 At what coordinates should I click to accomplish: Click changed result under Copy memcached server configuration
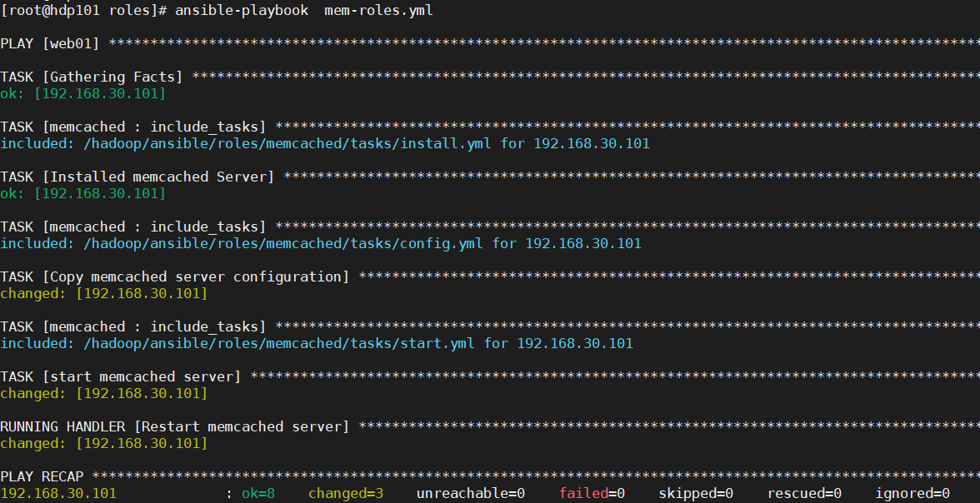pos(103,294)
